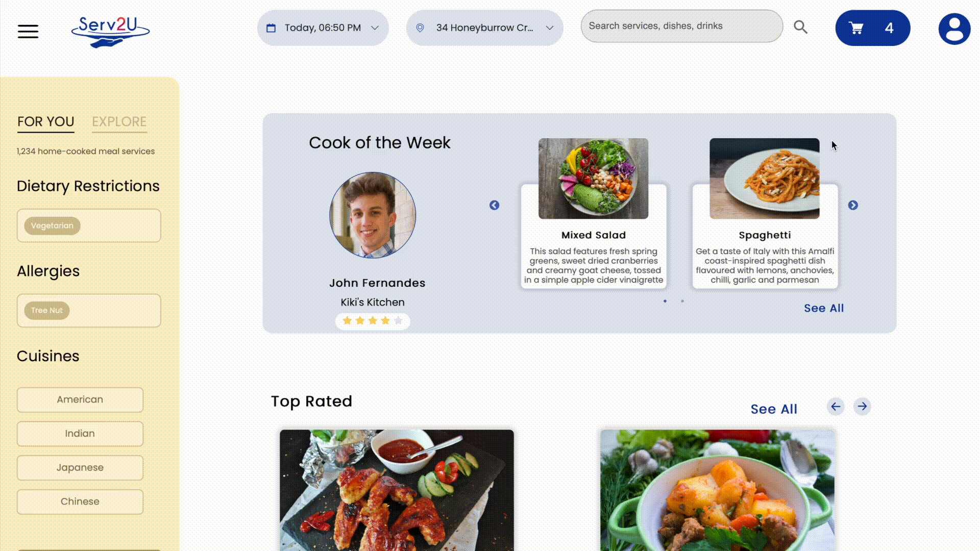
Task: Open the user profile icon
Action: 954,29
